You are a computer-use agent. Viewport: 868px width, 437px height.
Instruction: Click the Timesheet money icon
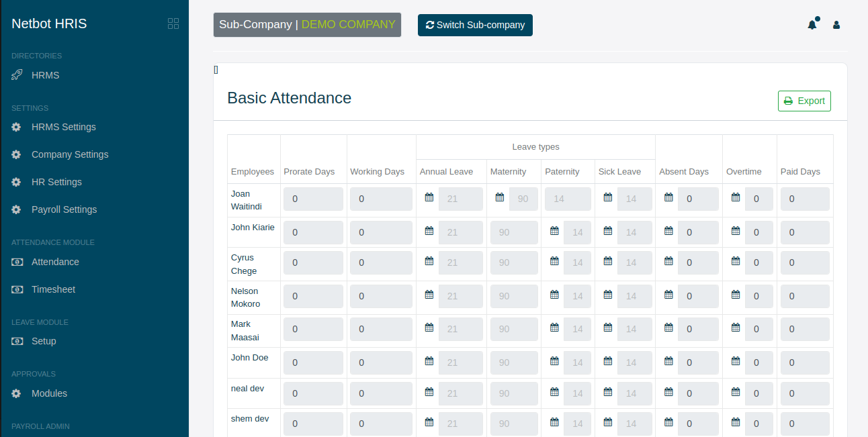point(17,289)
